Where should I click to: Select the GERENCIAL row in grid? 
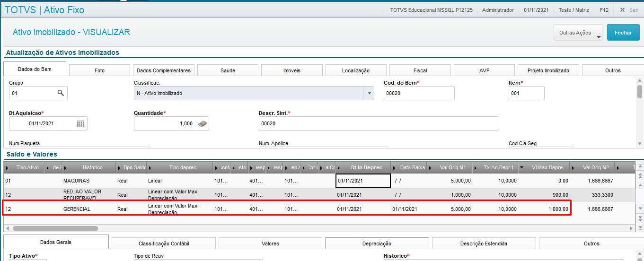coord(319,209)
